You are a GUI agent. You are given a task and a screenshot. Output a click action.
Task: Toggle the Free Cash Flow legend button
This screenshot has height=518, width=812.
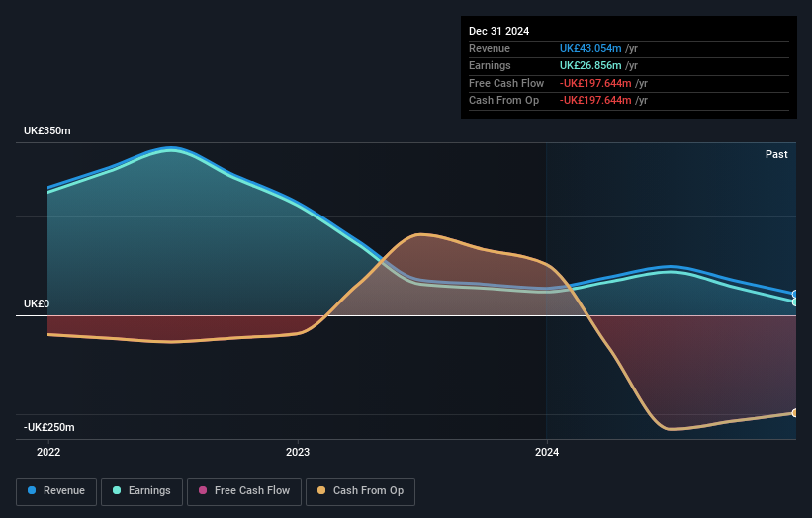pyautogui.click(x=244, y=491)
